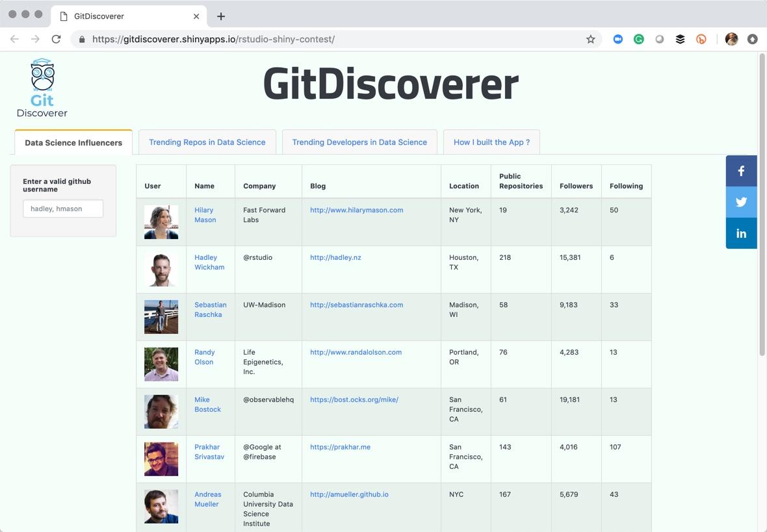The image size is (767, 532).
Task: Select the GitDiscoverer browser tab
Action: (x=128, y=16)
